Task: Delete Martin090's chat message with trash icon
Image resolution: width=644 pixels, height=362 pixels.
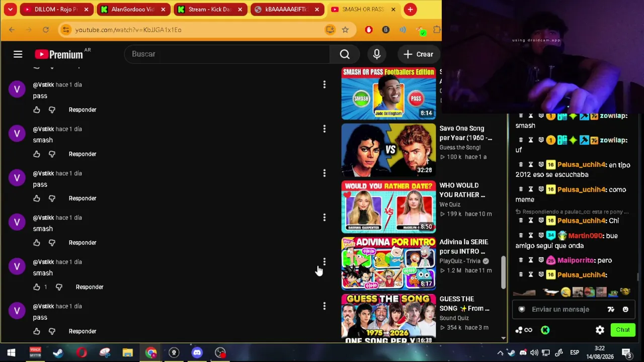Action: [x=521, y=235]
